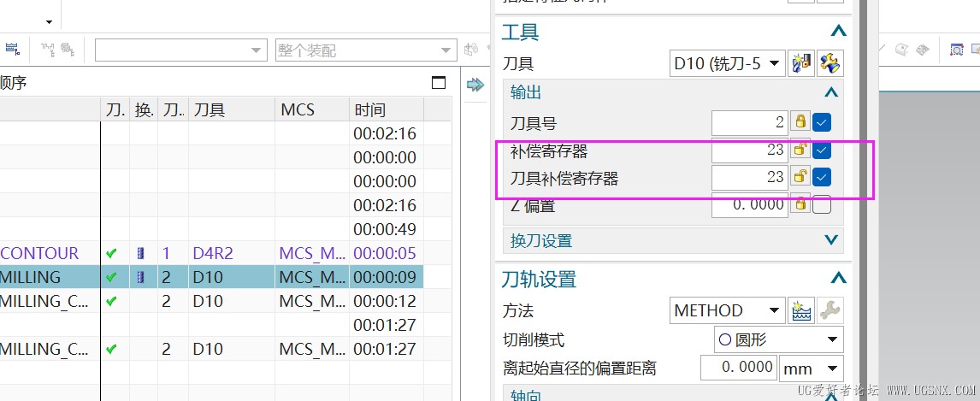Uncheck the 刀具号 inherit checkbox
The image size is (980, 401).
point(822,121)
